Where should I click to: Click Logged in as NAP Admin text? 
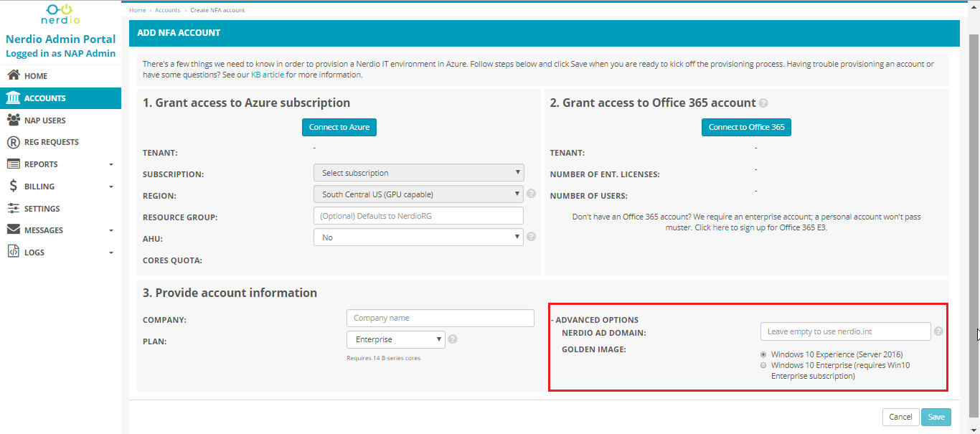pos(60,54)
